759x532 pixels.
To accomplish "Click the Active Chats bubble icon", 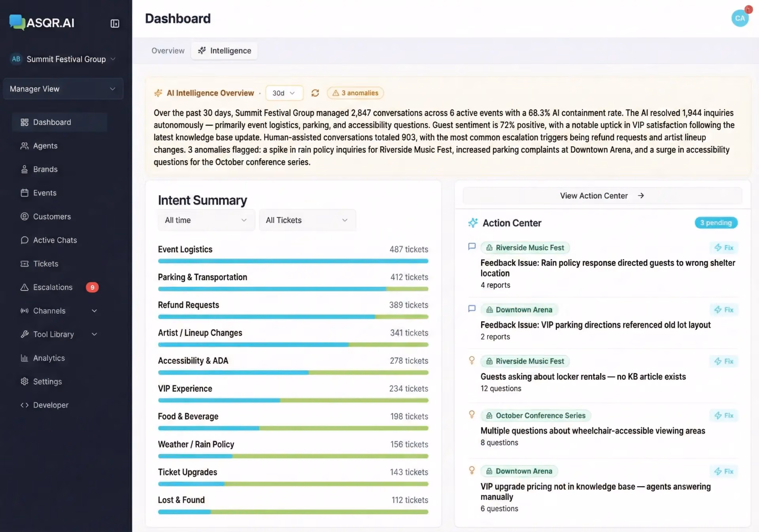I will click(25, 240).
